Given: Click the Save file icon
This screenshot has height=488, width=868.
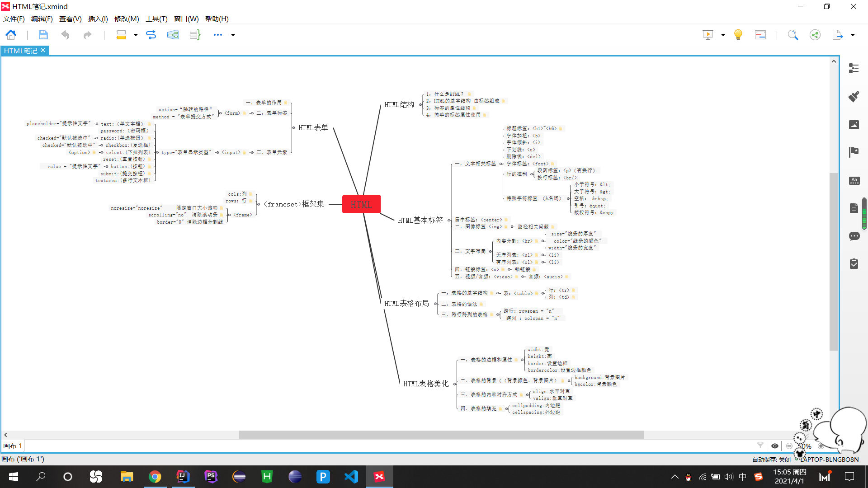Looking at the screenshot, I should point(43,35).
